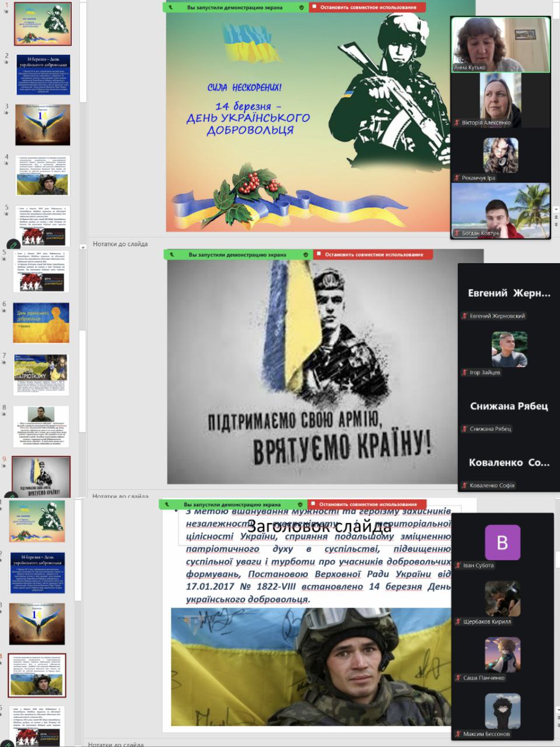Click the muted mic icon beside Коваленко Софія
This screenshot has height=747, width=560.
tap(465, 485)
